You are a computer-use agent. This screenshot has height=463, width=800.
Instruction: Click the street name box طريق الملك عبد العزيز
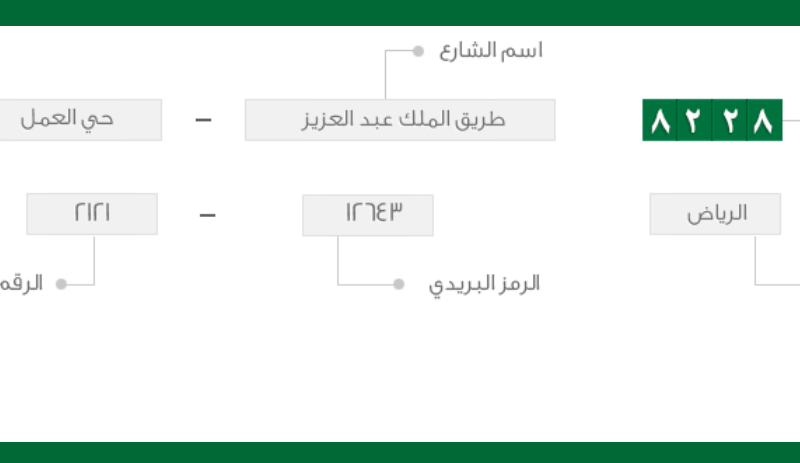pos(400,120)
